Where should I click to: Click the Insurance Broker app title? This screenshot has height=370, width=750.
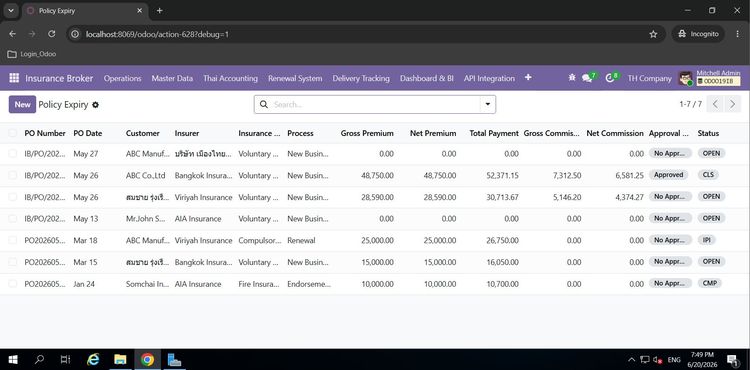59,78
